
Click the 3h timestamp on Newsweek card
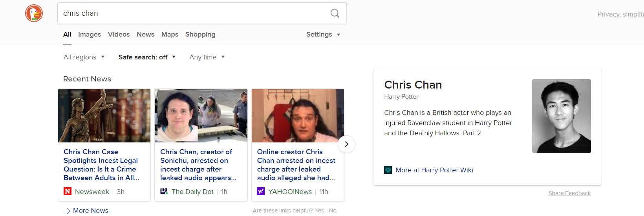tap(121, 192)
